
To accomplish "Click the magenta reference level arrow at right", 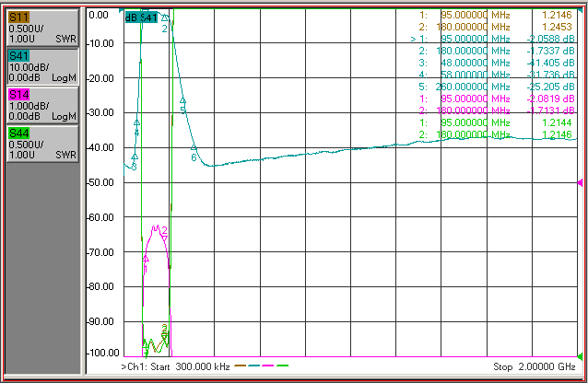I will (x=580, y=183).
